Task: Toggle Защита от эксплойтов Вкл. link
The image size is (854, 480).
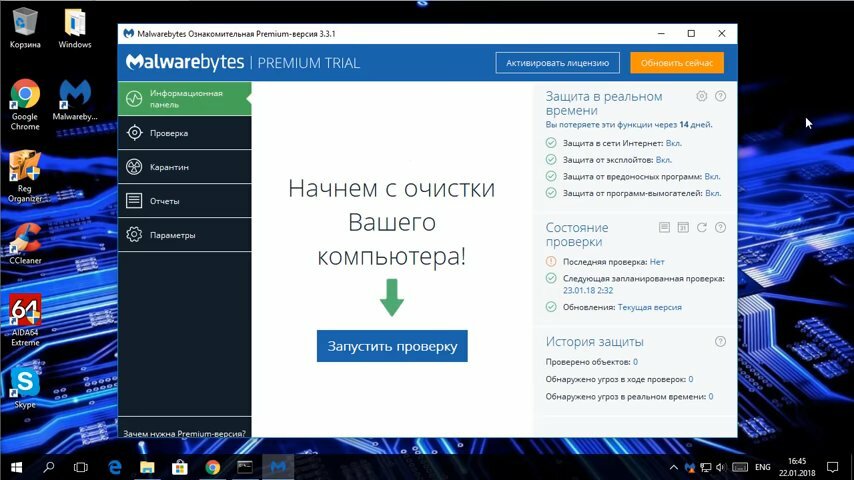Action: pos(664,160)
